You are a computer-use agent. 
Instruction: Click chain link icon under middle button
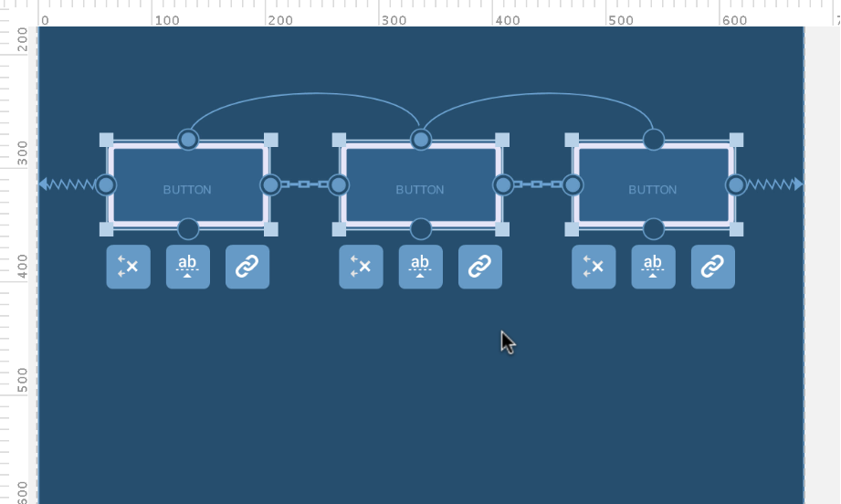point(479,267)
